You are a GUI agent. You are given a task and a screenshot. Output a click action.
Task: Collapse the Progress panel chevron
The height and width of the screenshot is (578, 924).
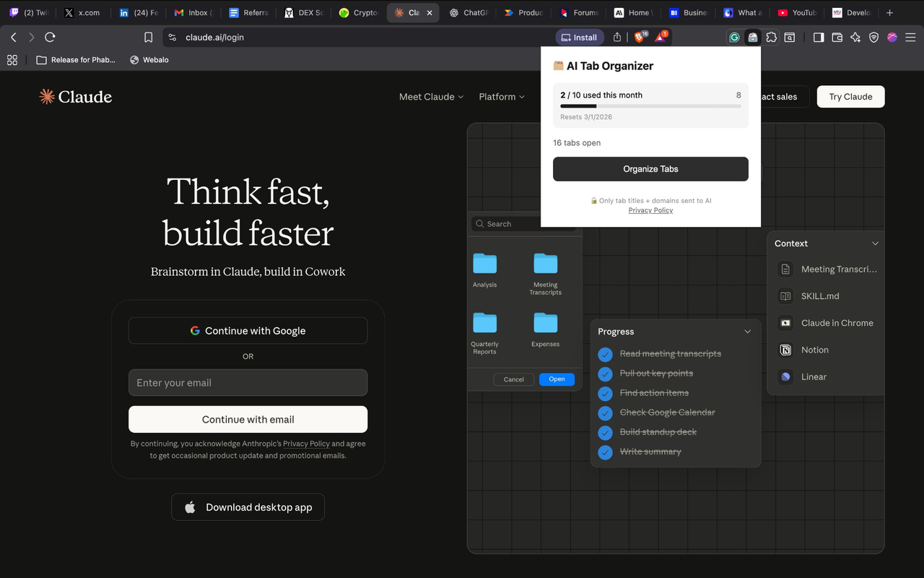pyautogui.click(x=747, y=332)
